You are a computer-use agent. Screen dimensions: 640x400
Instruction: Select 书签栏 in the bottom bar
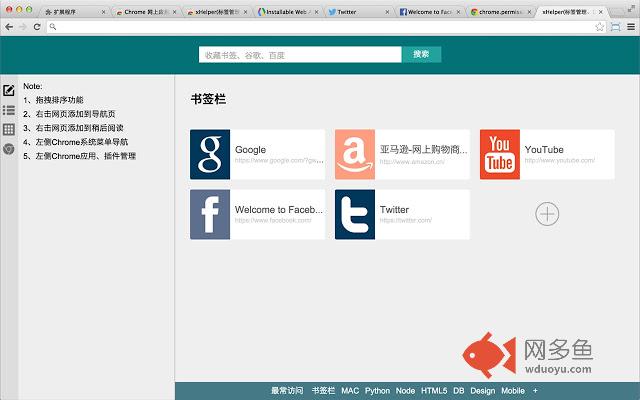[x=323, y=391]
